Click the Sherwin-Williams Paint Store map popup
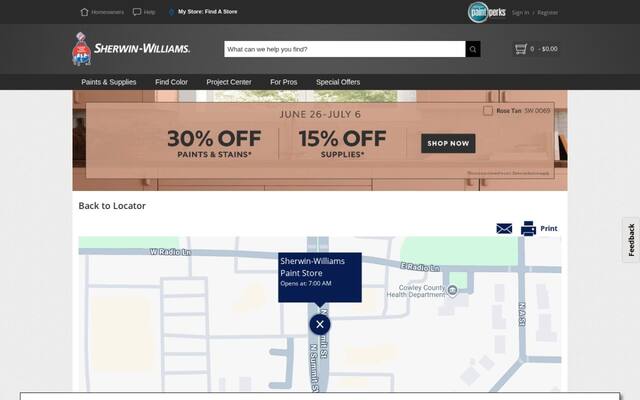 click(x=320, y=277)
